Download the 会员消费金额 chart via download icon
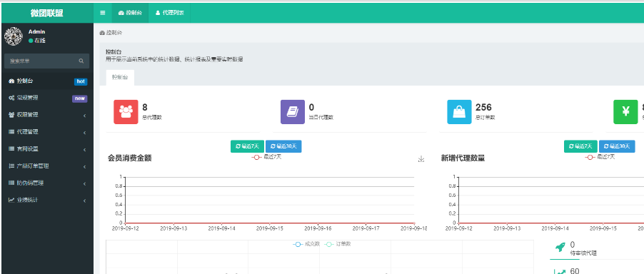 pyautogui.click(x=421, y=158)
